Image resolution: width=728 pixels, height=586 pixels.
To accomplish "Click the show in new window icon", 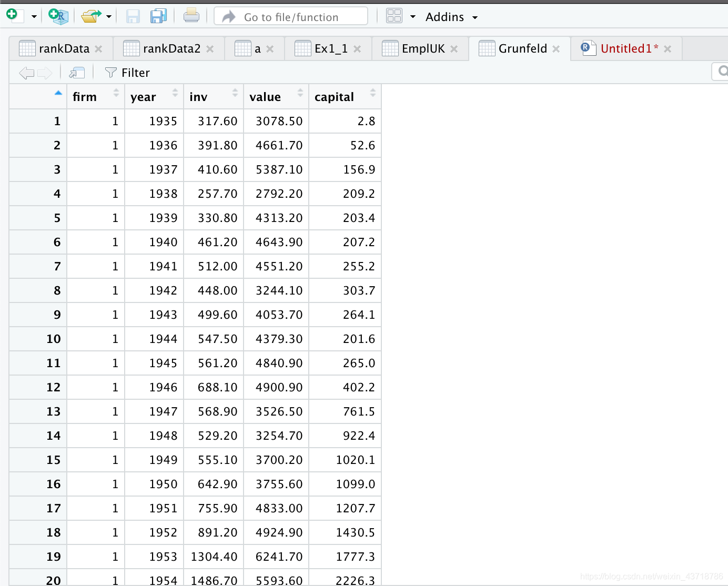I will [77, 73].
